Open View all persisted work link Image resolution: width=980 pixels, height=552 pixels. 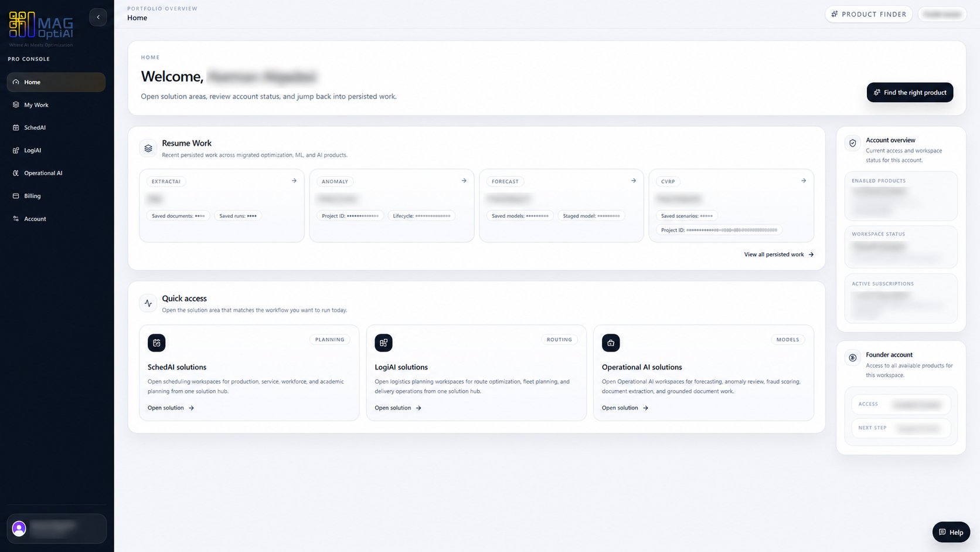click(779, 255)
